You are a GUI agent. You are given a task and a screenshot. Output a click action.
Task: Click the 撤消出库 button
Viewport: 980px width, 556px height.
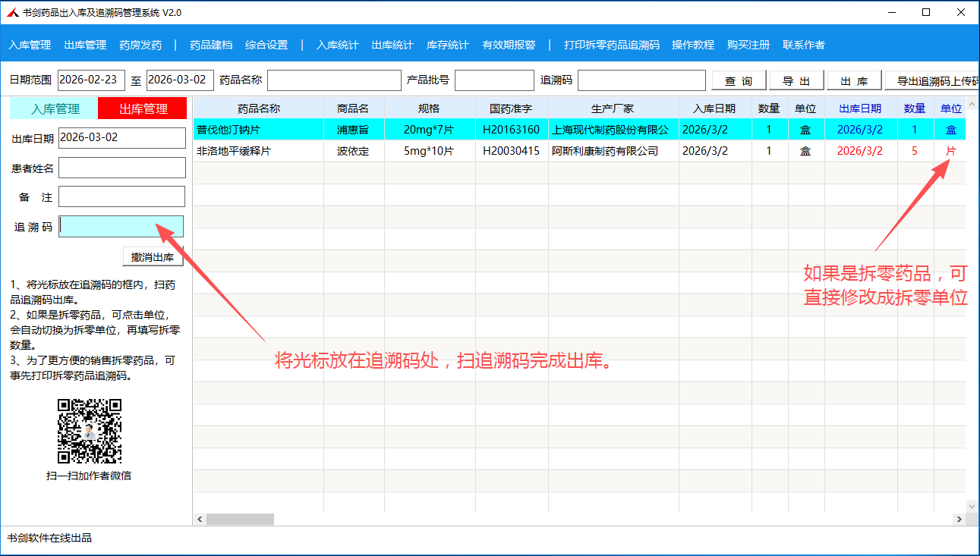153,257
